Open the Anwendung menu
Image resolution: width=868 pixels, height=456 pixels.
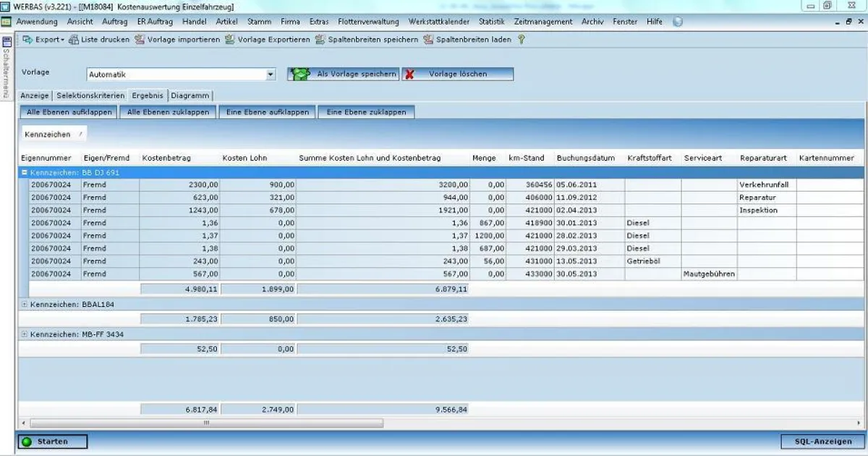point(37,22)
